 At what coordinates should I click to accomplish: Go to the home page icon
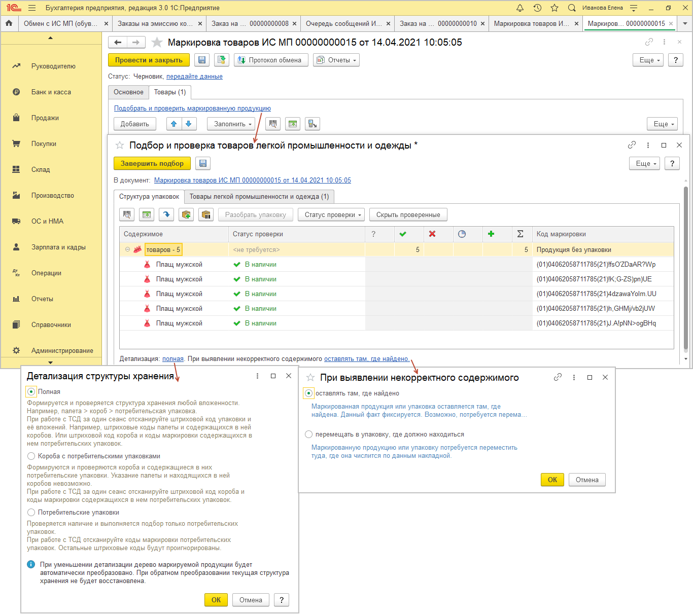pyautogui.click(x=9, y=23)
